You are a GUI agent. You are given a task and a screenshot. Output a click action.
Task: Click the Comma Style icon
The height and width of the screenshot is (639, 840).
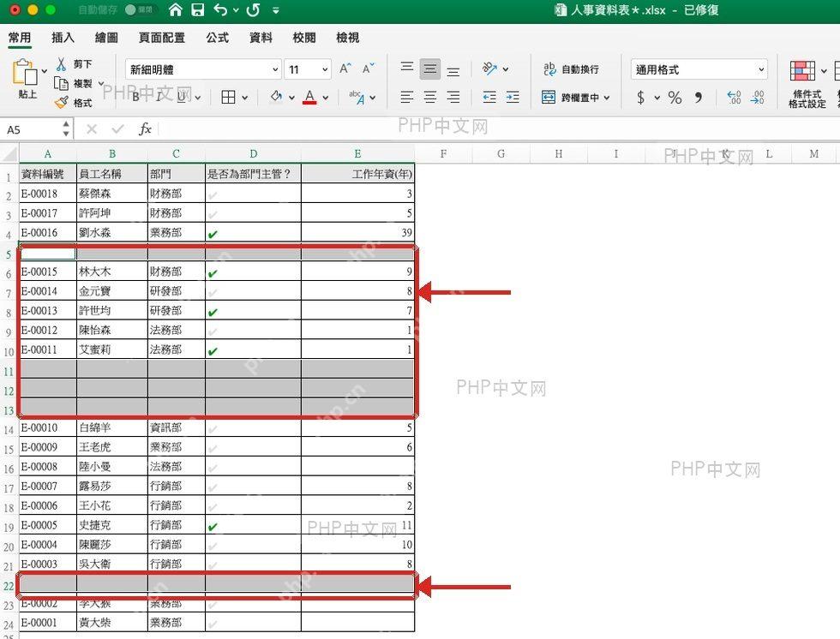click(x=698, y=98)
